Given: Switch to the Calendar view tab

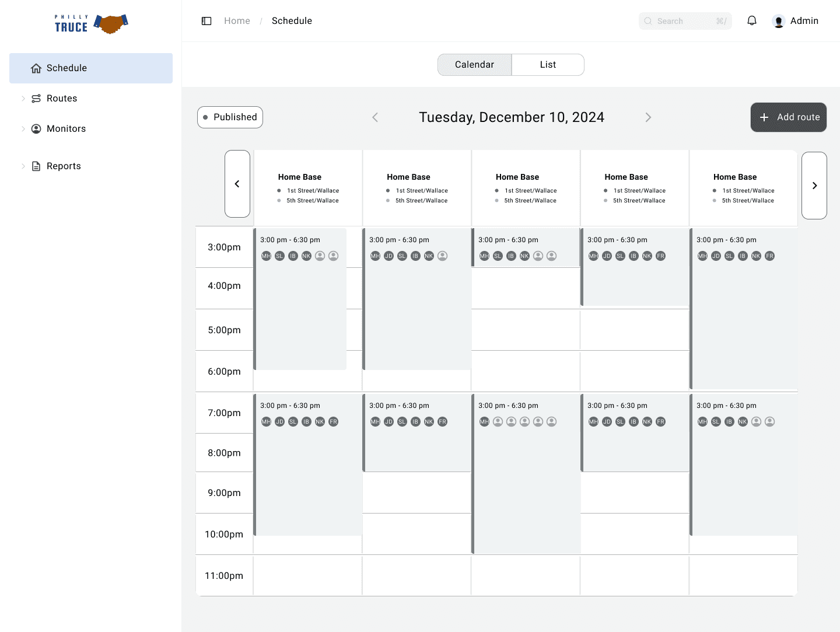Looking at the screenshot, I should [x=475, y=65].
